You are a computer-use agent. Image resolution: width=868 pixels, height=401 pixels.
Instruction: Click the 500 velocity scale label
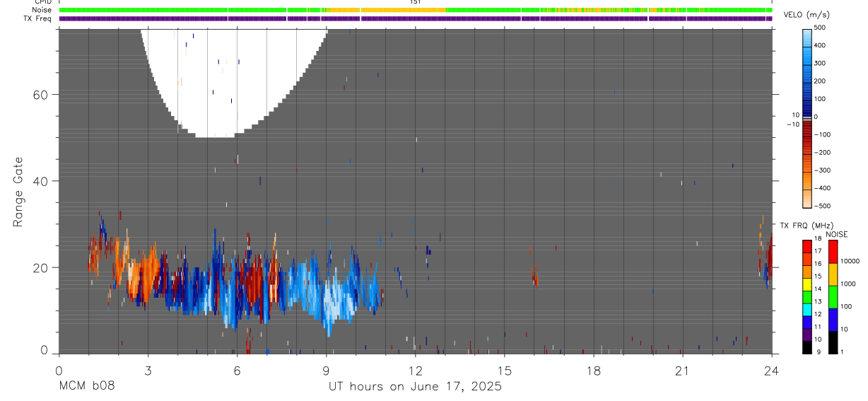point(819,28)
